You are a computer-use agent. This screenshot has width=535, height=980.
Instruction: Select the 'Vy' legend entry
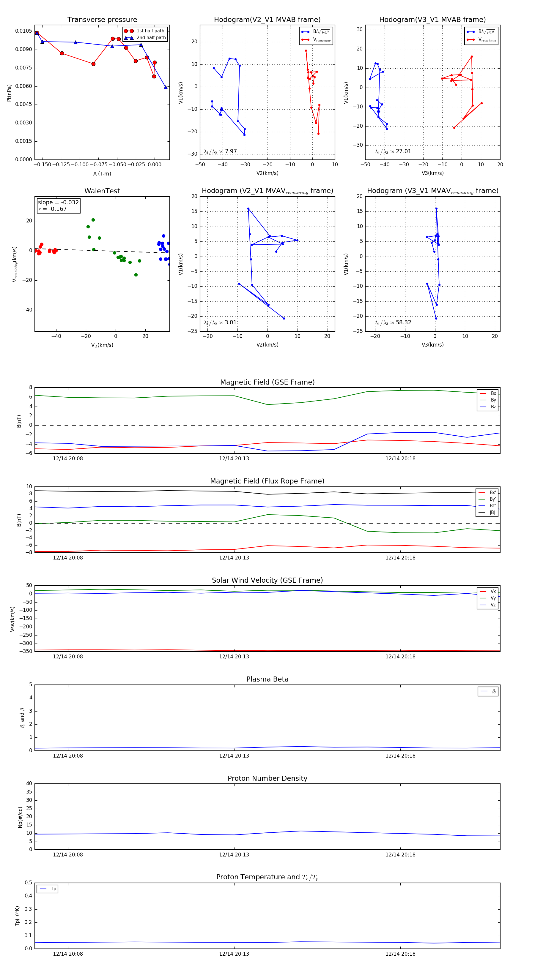[x=488, y=598]
